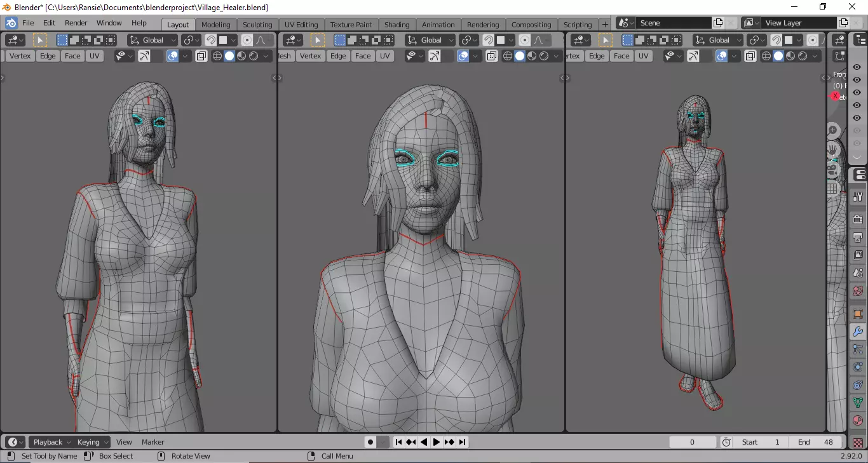Viewport: 868px width, 463px height.
Task: Click Marker menu in timeline
Action: 153,442
